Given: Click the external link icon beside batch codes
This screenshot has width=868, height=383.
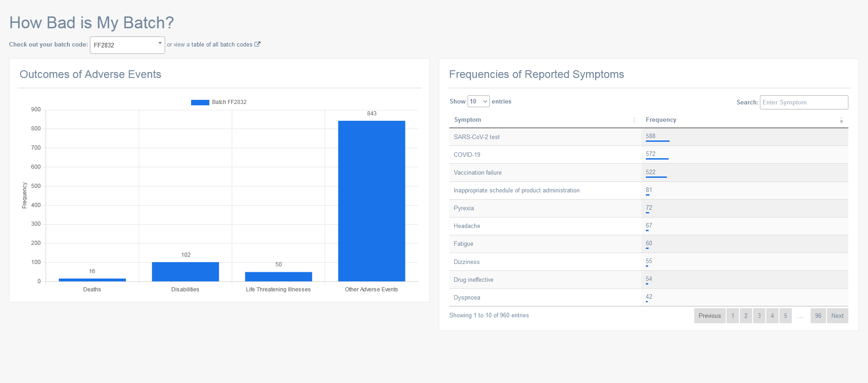Looking at the screenshot, I should [x=257, y=44].
